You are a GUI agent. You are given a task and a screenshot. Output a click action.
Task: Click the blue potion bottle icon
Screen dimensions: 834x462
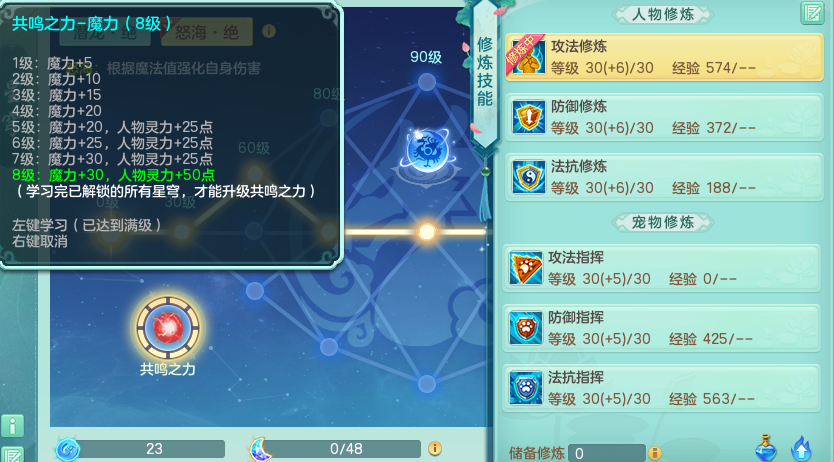point(765,448)
